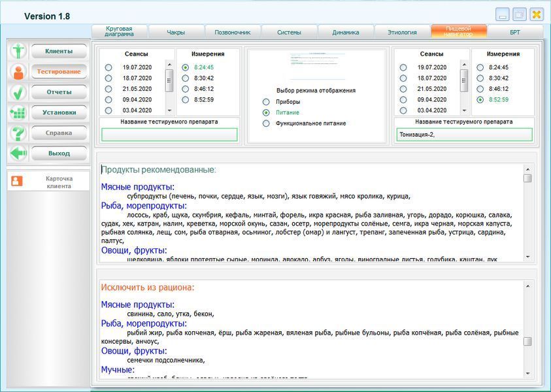Select the Динамика tab
The image size is (551, 392).
pyautogui.click(x=346, y=32)
